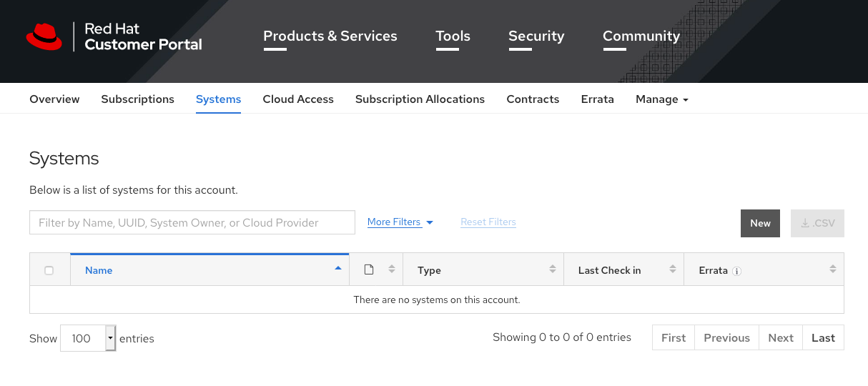Screen dimensions: 868x386
Task: Click 'Below is a list of systems' text
Action: pyautogui.click(x=134, y=190)
